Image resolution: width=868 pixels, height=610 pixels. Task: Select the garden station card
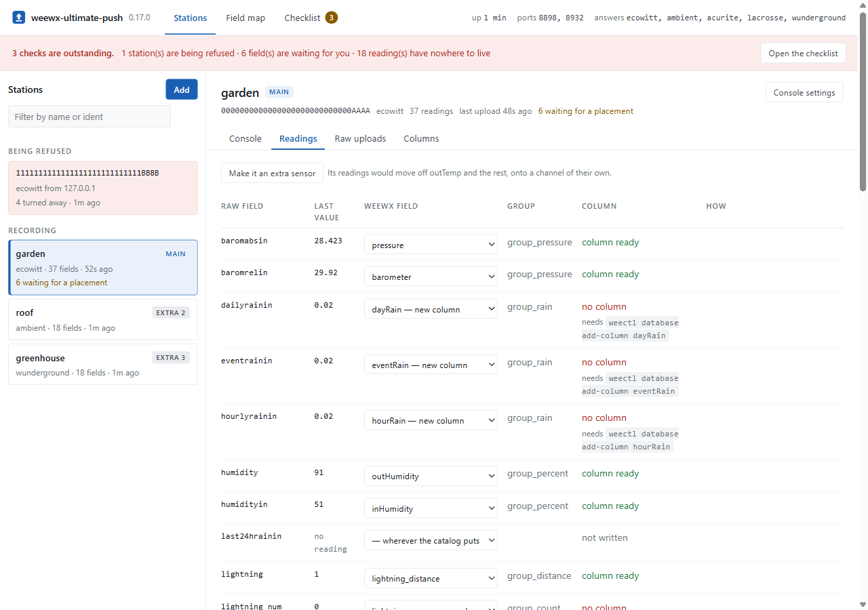click(103, 268)
